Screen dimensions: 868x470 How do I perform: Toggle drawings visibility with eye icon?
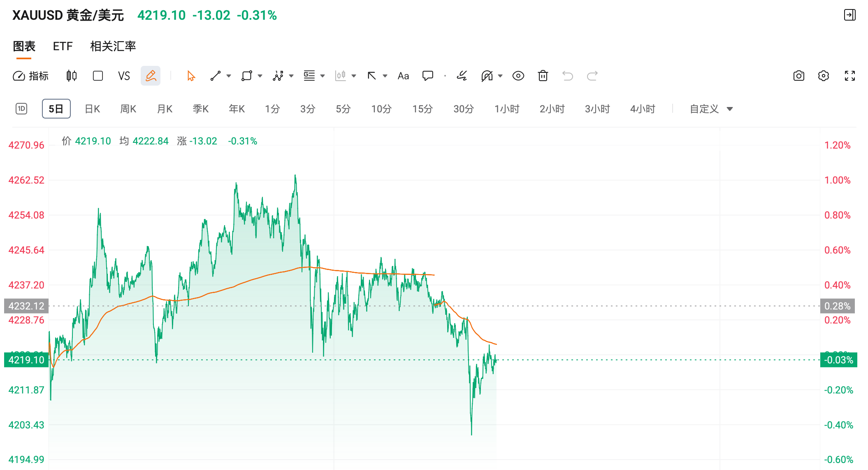click(518, 76)
